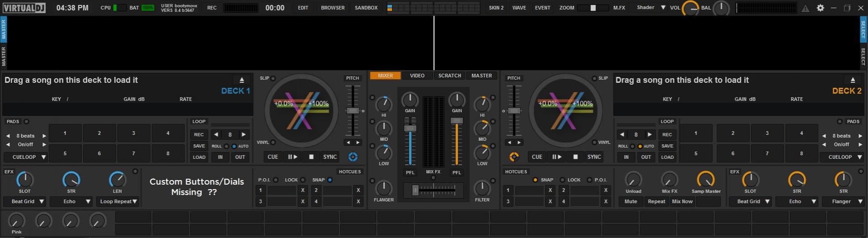The image size is (868, 238).
Task: Click deck 1 blue beatlock target icon
Action: pyautogui.click(x=353, y=157)
